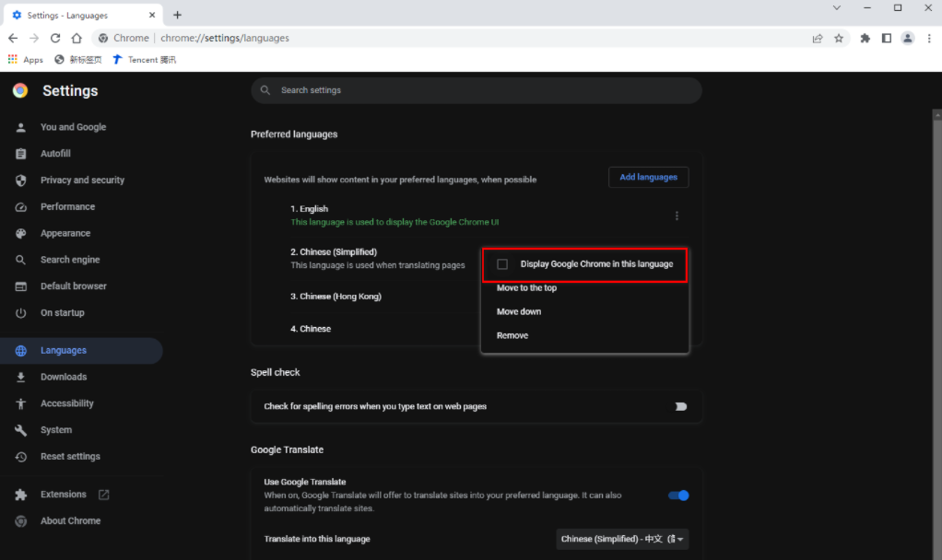Click the address bar URL
The height and width of the screenshot is (560, 942).
click(225, 38)
